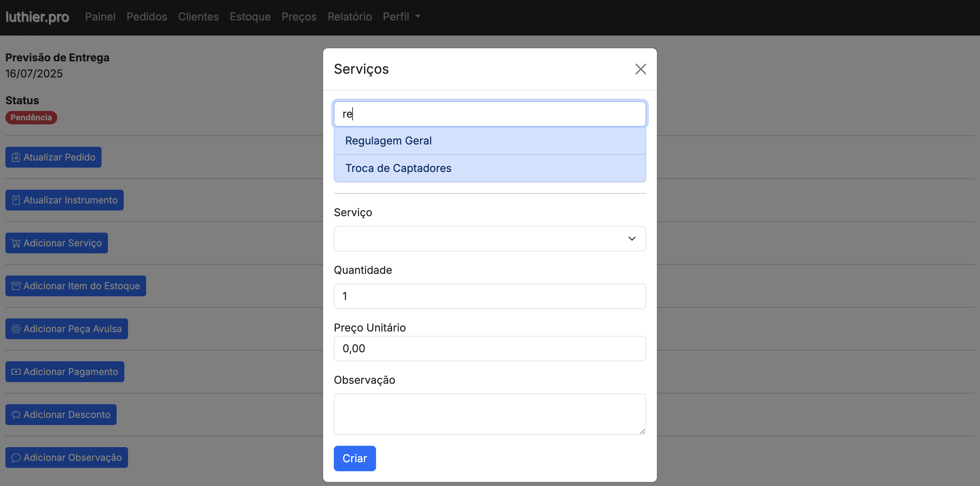Close the Serviços modal with X
980x486 pixels.
[x=640, y=69]
